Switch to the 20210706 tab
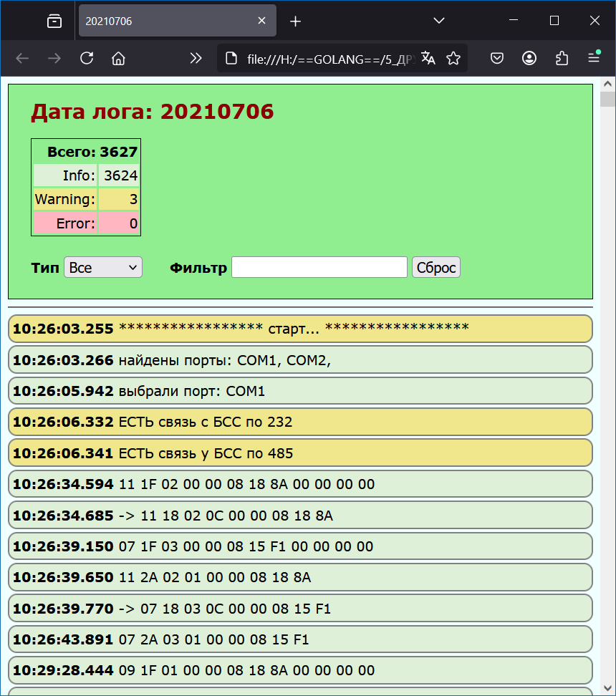Image resolution: width=616 pixels, height=696 pixels. pyautogui.click(x=177, y=21)
